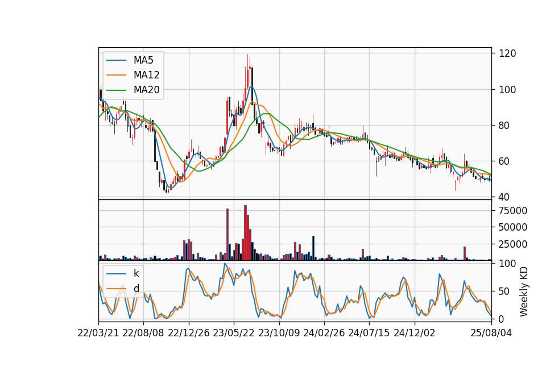Click the tallest red volume bar
Viewport: 546px width, 392px height.
pyautogui.click(x=245, y=233)
